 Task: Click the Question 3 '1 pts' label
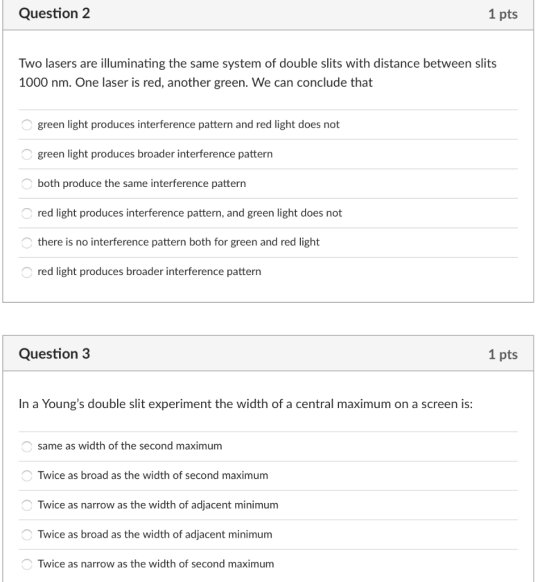click(x=503, y=354)
